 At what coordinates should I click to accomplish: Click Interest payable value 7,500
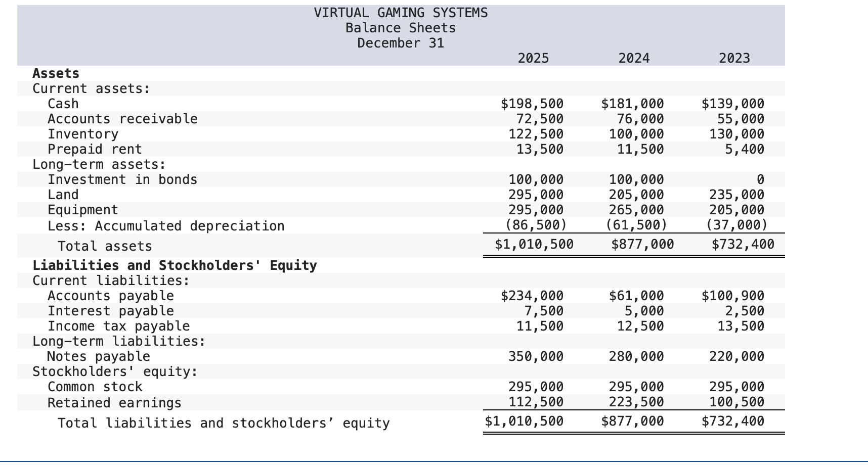click(x=544, y=311)
